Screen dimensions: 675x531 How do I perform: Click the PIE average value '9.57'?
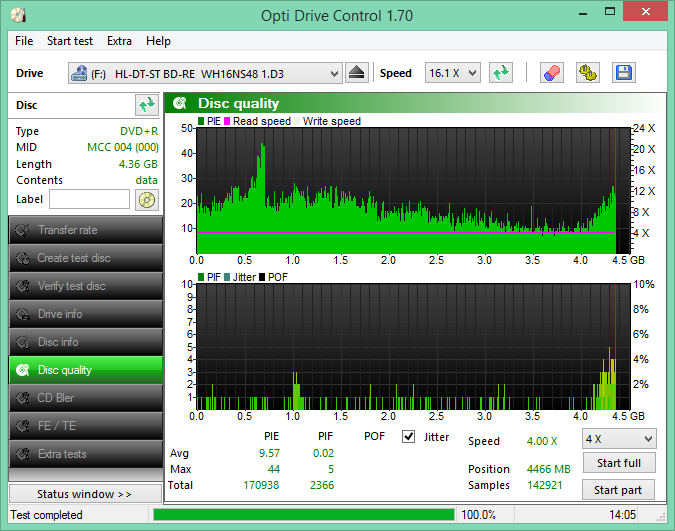[x=269, y=453]
